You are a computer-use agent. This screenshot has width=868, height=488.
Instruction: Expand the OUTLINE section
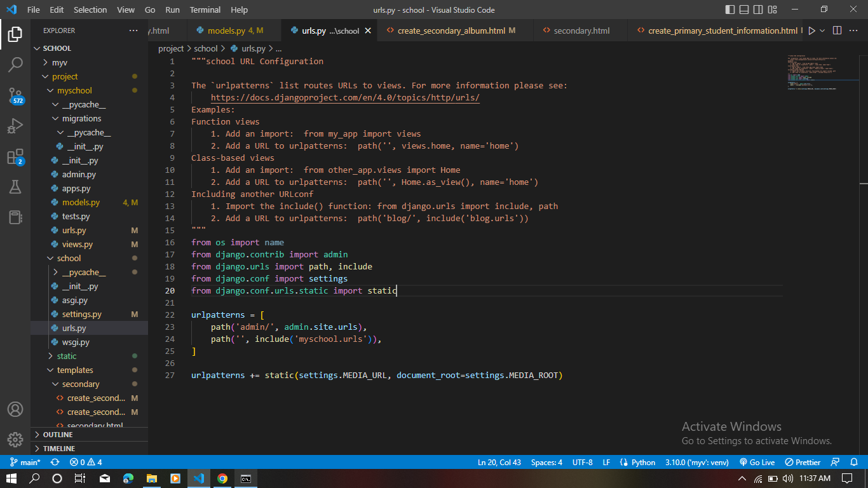tap(90, 435)
